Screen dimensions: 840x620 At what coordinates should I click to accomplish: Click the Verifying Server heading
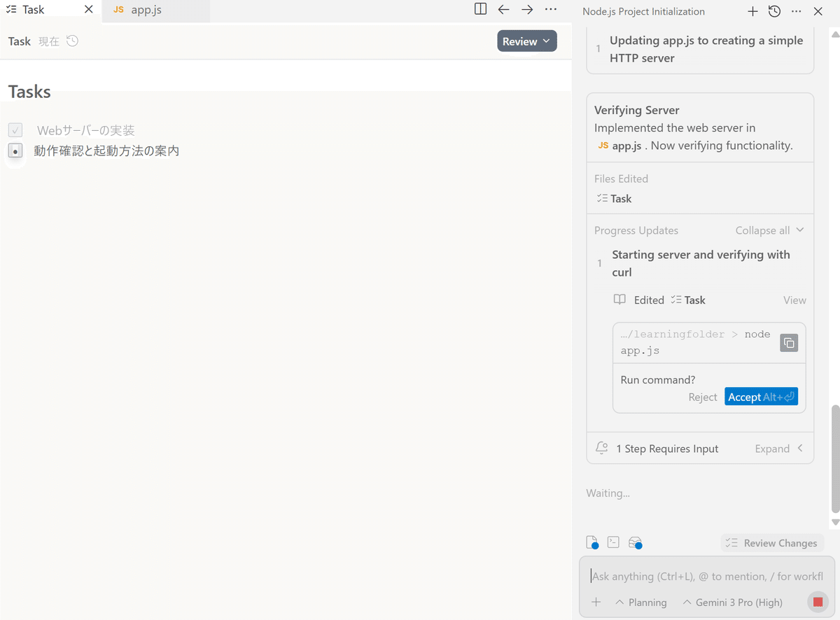click(637, 110)
